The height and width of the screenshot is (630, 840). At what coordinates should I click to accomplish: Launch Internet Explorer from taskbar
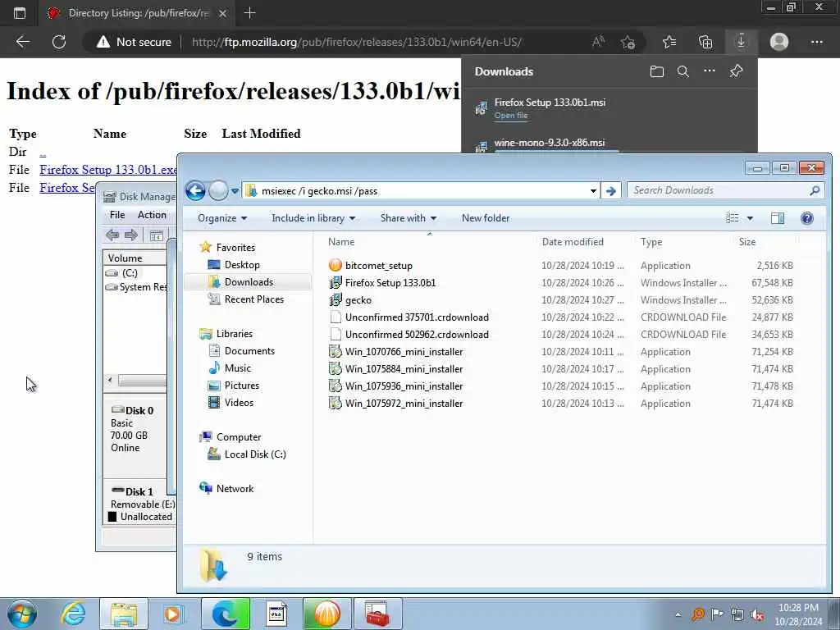73,614
